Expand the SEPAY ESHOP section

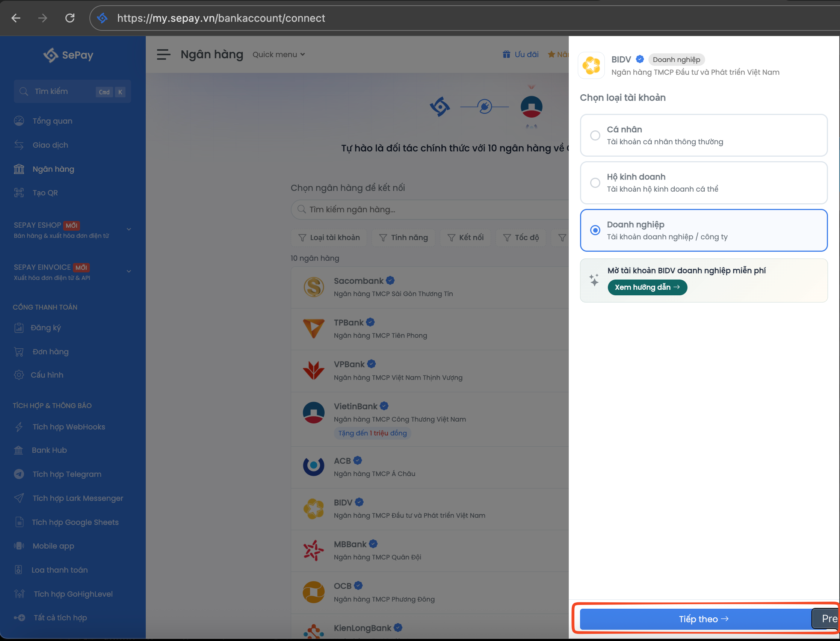(128, 229)
